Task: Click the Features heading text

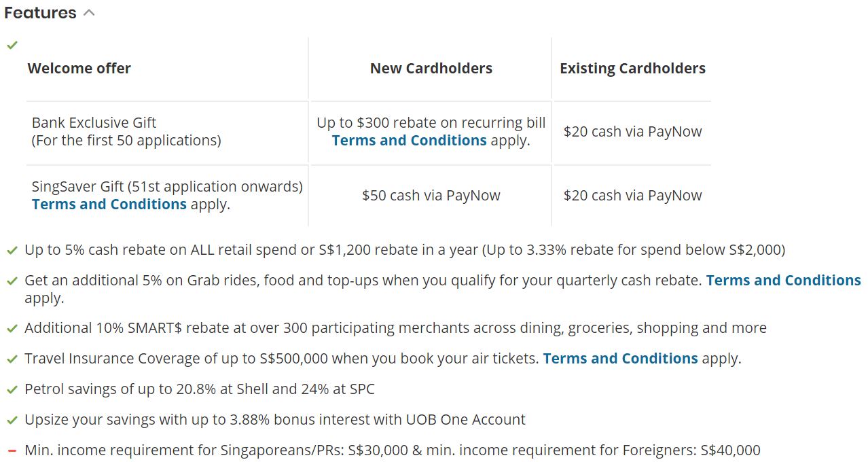Action: [40, 13]
